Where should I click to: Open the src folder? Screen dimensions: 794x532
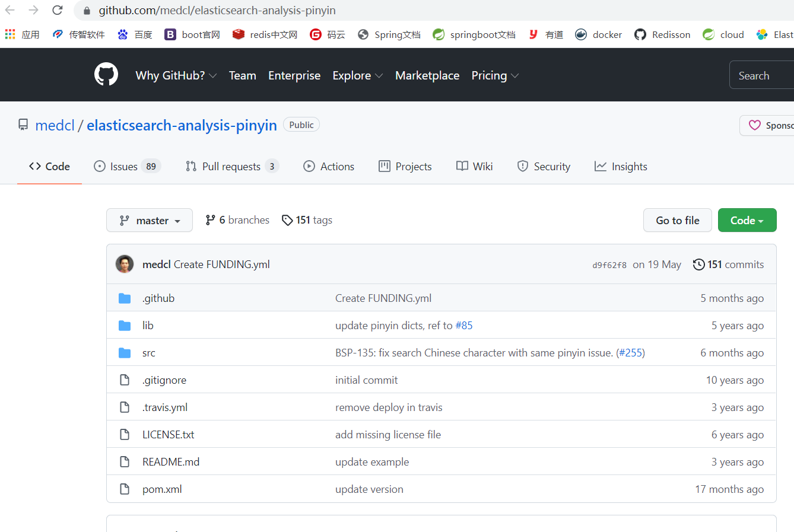[149, 352]
